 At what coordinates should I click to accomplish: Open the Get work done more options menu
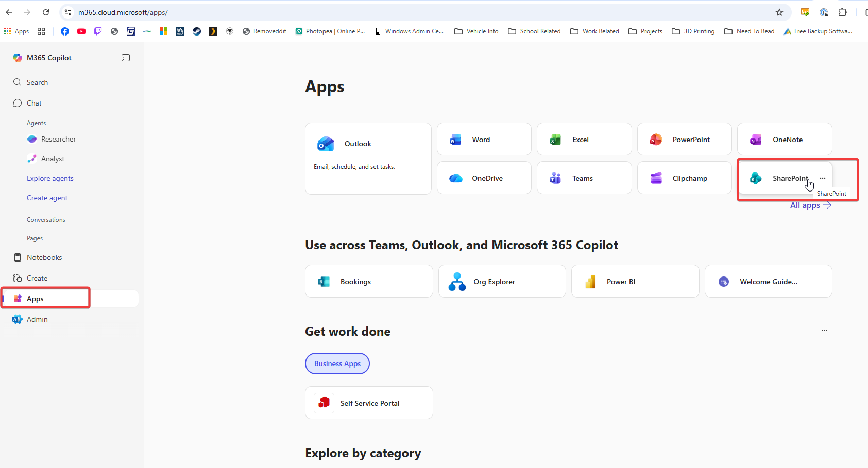click(x=824, y=331)
